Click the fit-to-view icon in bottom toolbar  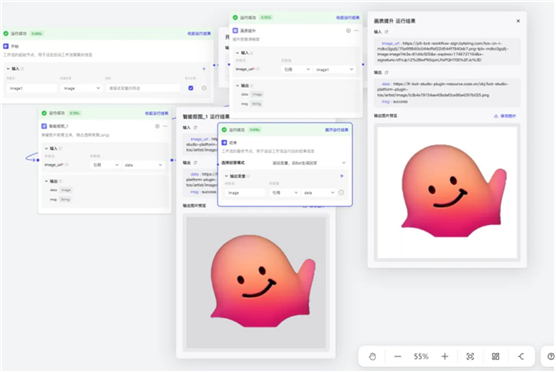[470, 356]
